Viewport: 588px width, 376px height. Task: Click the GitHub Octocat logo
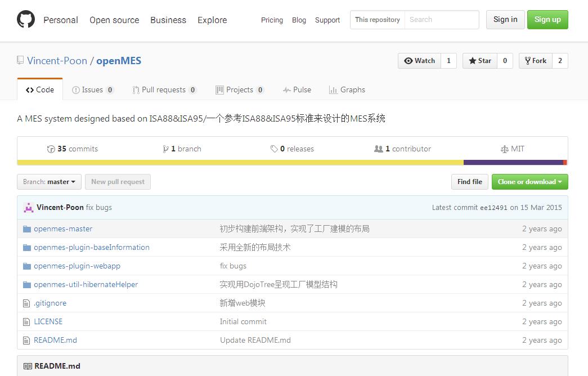(26, 19)
